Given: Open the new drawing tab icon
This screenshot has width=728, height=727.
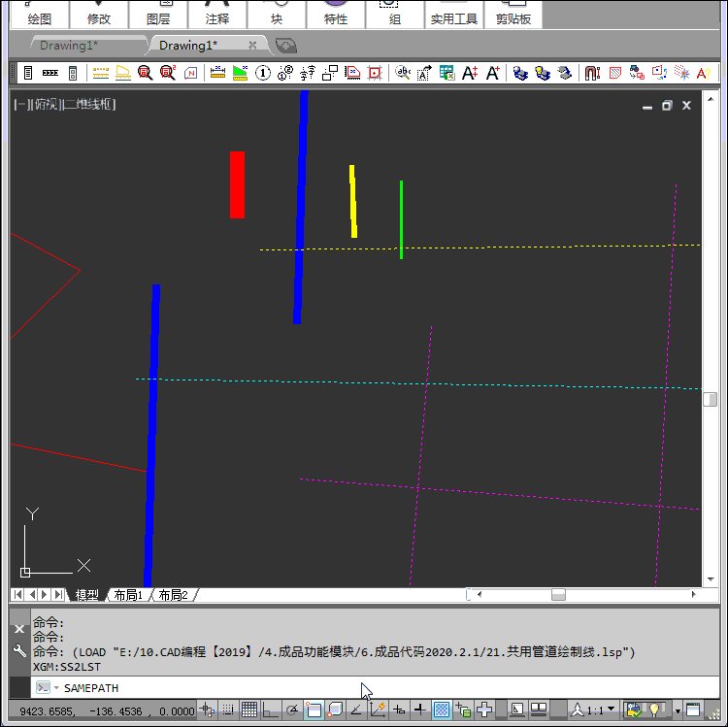Looking at the screenshot, I should coord(285,45).
